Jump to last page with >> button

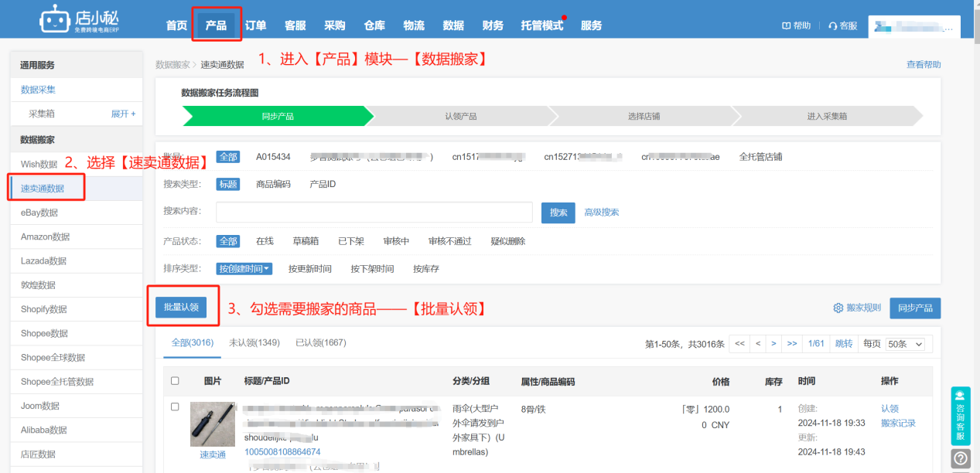click(792, 343)
